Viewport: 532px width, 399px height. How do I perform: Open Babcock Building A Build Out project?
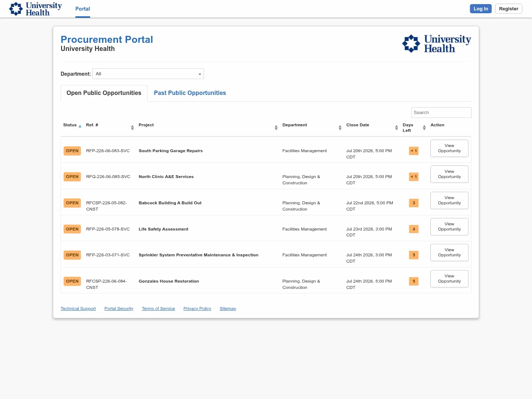pos(170,203)
